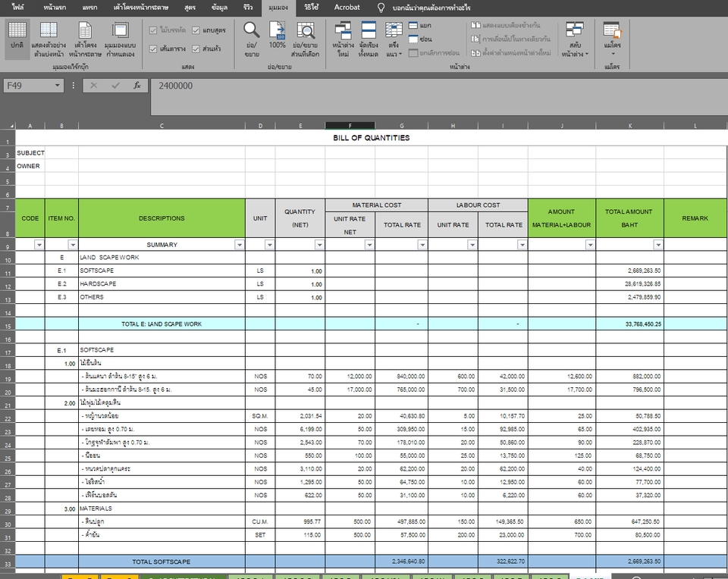
Task: Switch to the Data tab (ข้อมูล)
Action: pos(219,8)
